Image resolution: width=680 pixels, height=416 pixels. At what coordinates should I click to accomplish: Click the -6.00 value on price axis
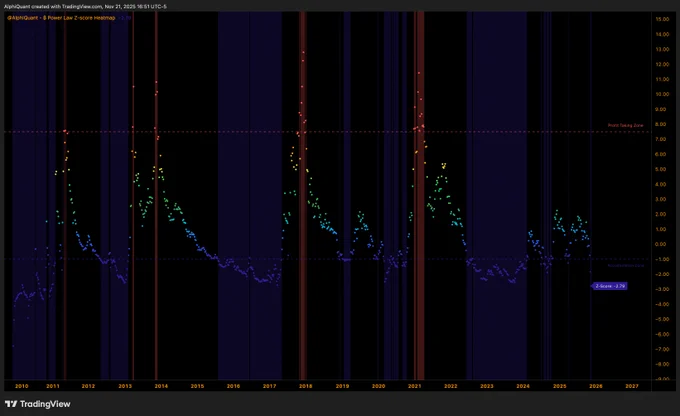pyautogui.click(x=662, y=334)
